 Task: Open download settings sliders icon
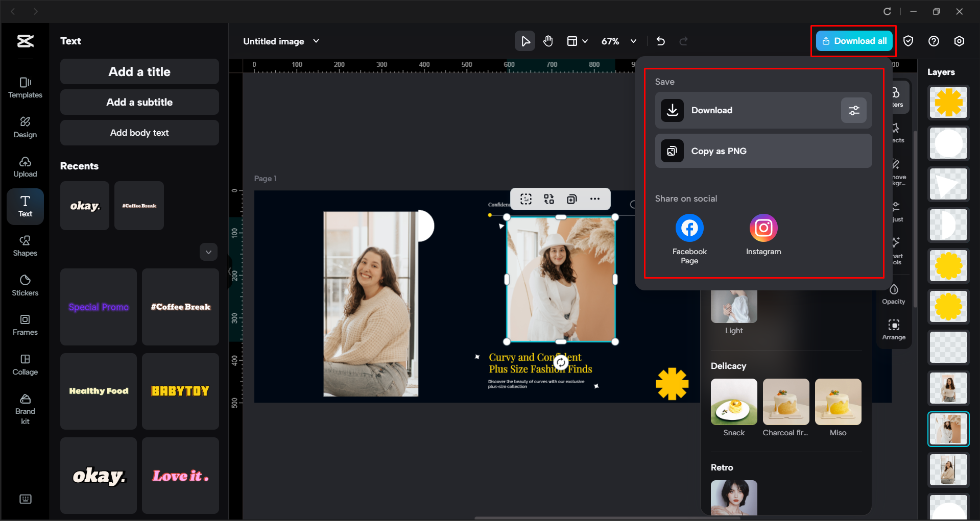(853, 110)
